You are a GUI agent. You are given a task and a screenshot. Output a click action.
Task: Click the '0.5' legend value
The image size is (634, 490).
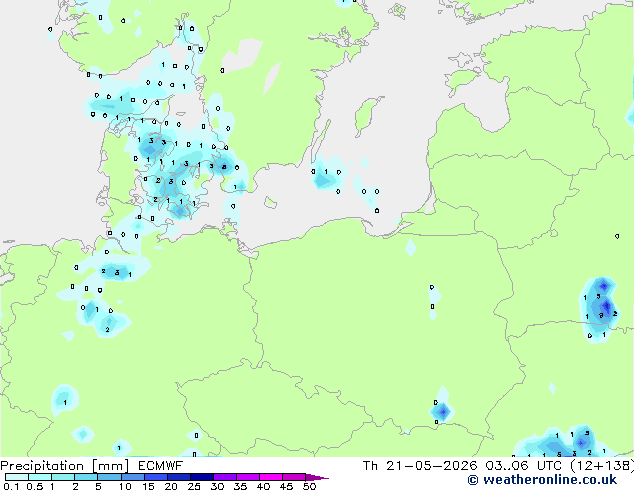point(34,486)
